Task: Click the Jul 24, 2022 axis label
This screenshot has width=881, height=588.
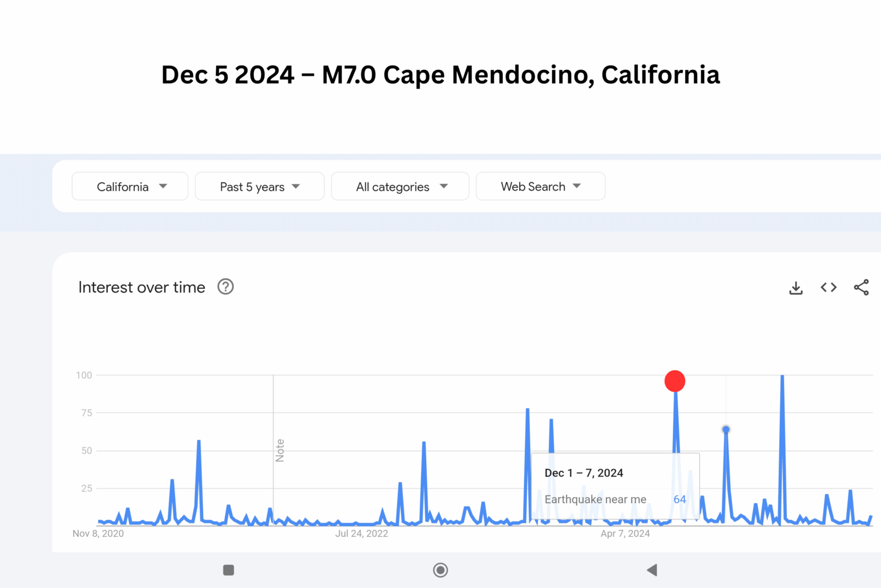Action: pos(361,533)
